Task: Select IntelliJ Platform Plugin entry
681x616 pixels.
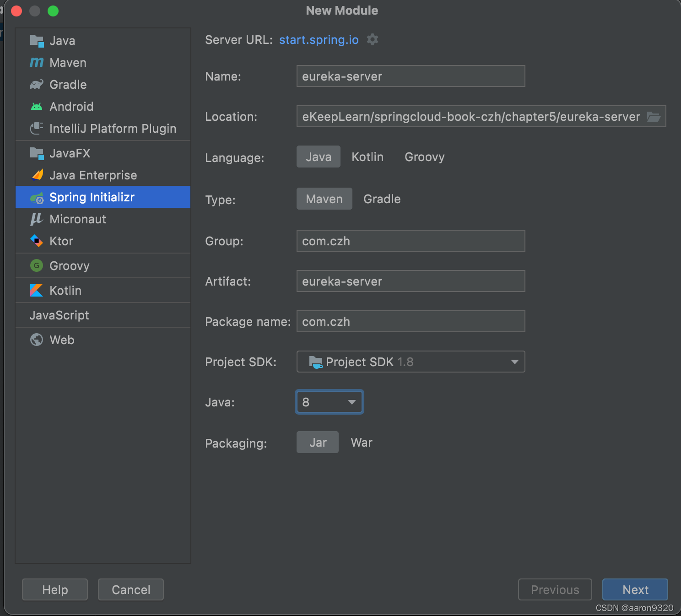Action: tap(103, 129)
